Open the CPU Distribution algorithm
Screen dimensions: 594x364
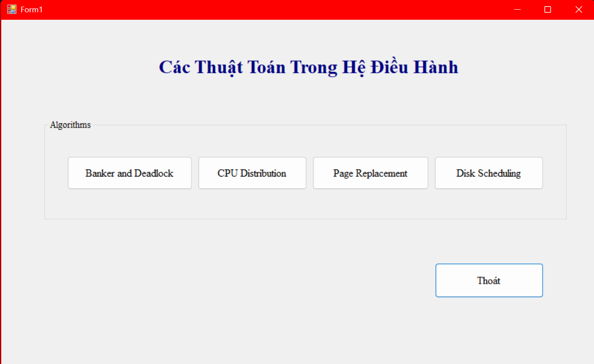point(252,173)
